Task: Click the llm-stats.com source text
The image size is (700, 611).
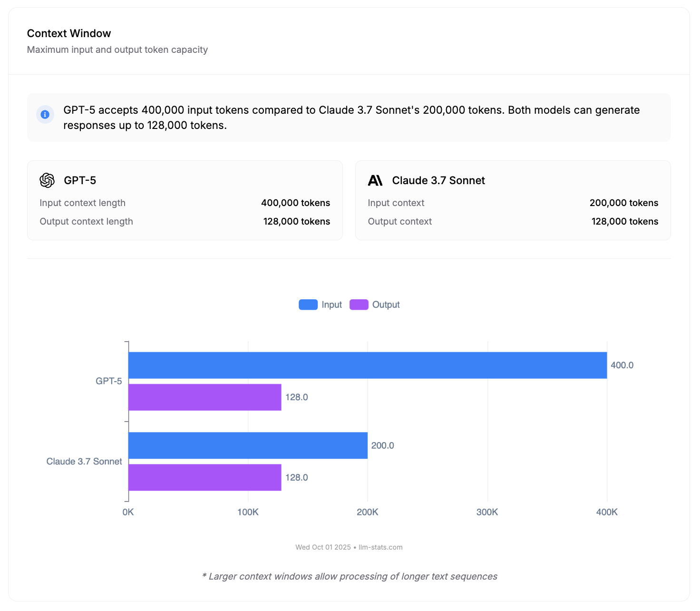Action: pos(380,547)
